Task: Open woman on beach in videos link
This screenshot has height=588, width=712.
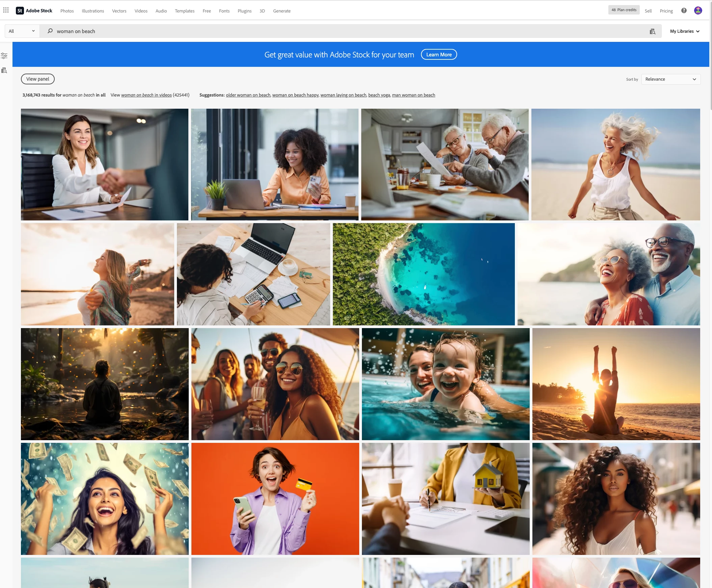Action: pyautogui.click(x=146, y=95)
